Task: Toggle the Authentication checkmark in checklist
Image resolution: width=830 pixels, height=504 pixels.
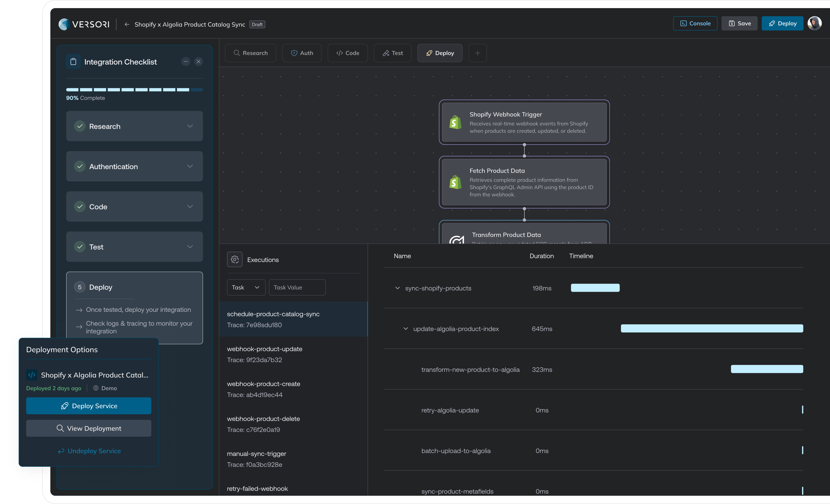Action: point(80,166)
